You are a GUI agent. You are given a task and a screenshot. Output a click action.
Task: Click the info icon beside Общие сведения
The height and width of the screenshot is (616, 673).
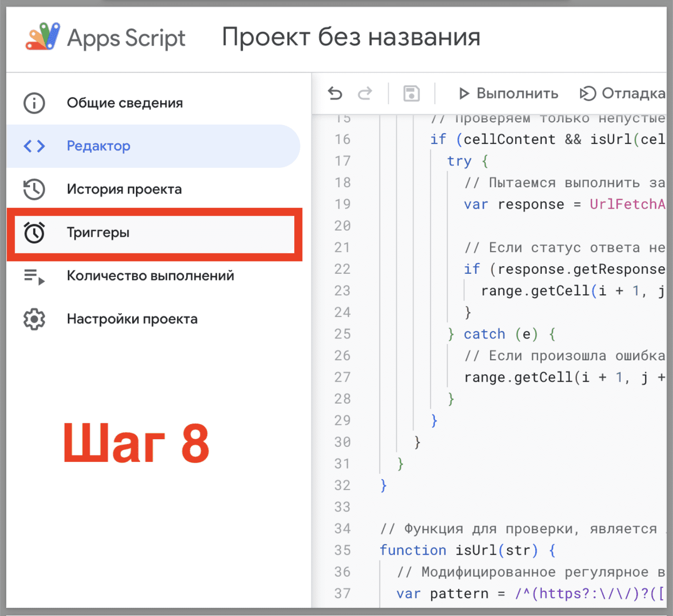click(34, 103)
